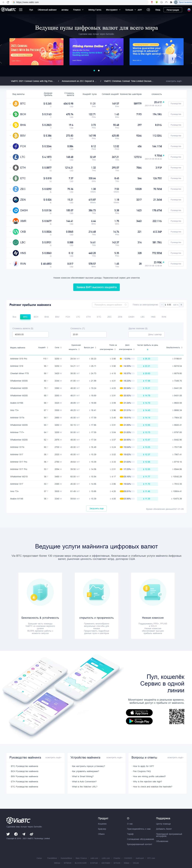Open the Facebook icon in the footer
Viewport: 192px width, 868px height.
click(16, 834)
